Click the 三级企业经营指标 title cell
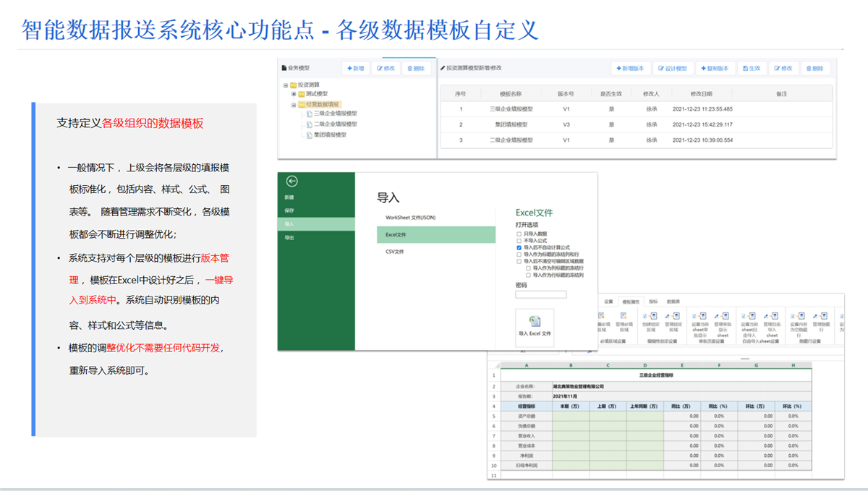The height and width of the screenshot is (491, 868). pos(656,376)
